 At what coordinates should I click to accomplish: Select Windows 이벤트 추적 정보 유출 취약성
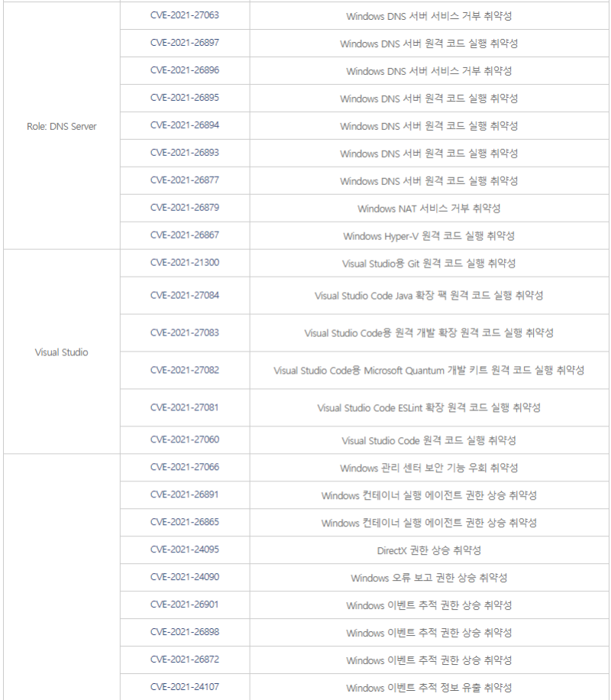point(428,688)
